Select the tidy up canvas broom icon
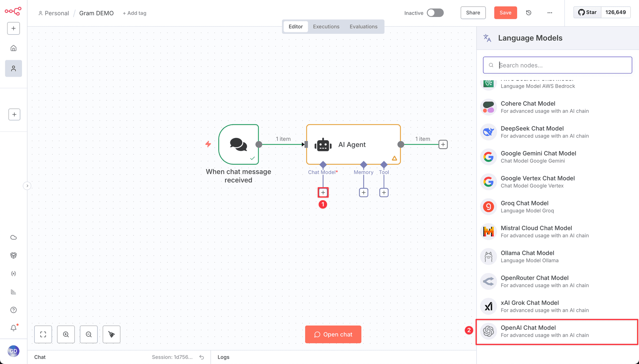639x364 pixels. 111,334
